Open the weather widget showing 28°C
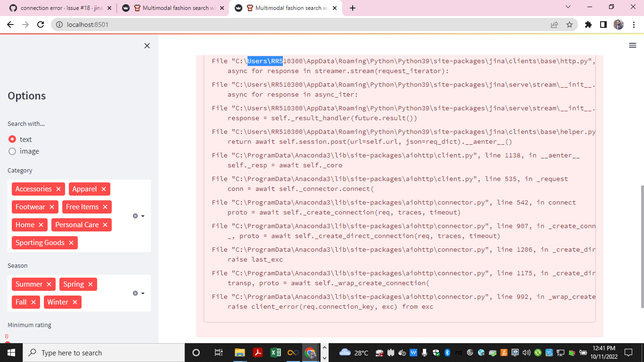Viewport: 644px width, 362px height. pyautogui.click(x=354, y=353)
